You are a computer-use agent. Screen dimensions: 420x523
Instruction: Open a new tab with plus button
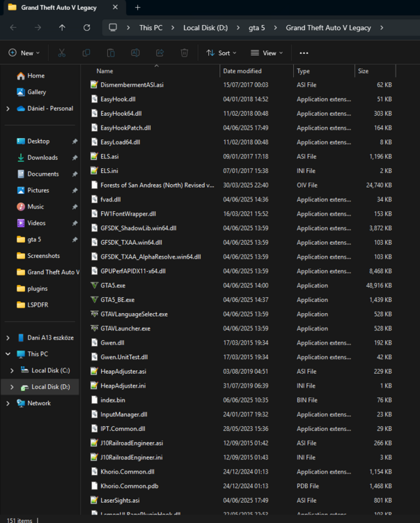coord(137,8)
